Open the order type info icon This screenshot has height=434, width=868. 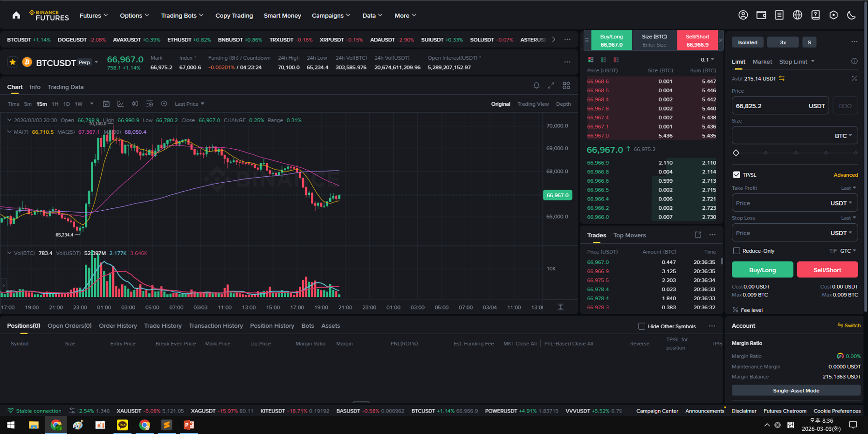[x=854, y=61]
